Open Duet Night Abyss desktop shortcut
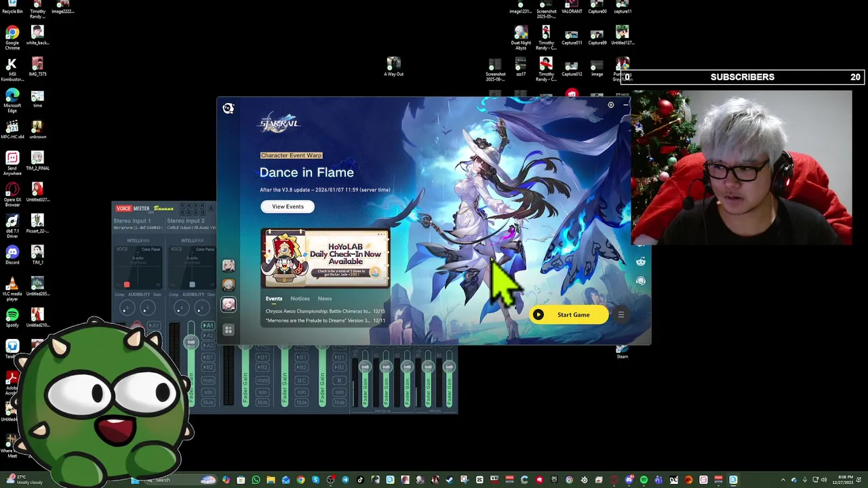This screenshot has width=868, height=488. [x=521, y=38]
